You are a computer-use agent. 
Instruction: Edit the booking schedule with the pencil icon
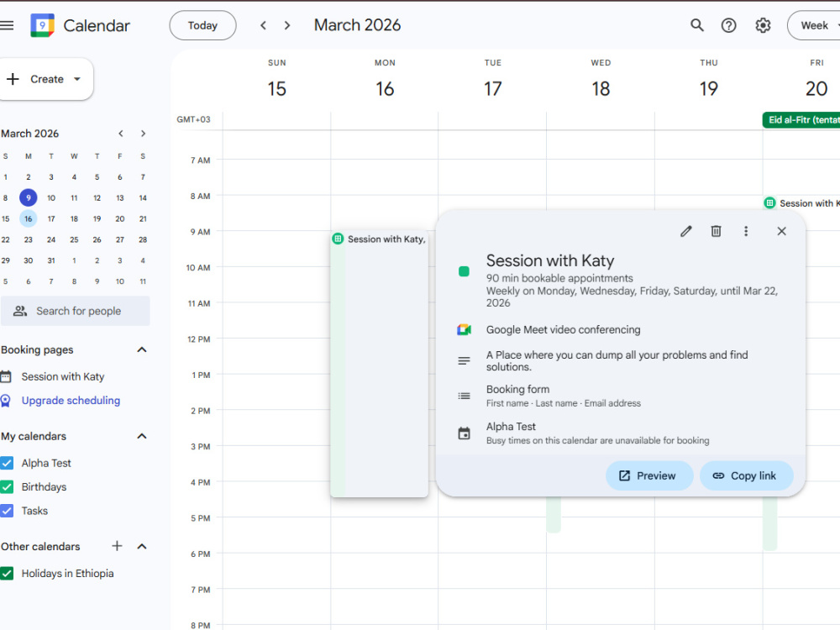[686, 231]
